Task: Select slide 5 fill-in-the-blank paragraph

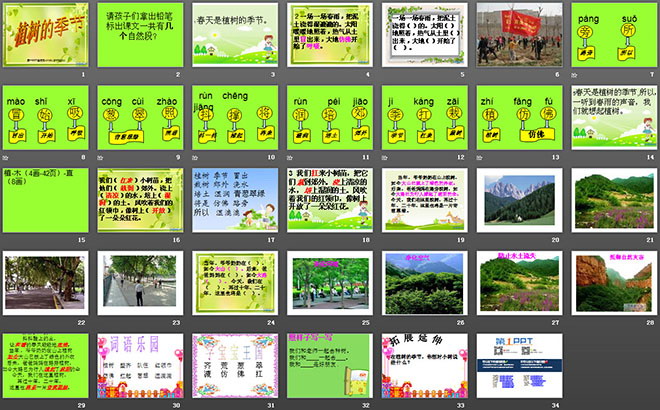Action: click(425, 35)
